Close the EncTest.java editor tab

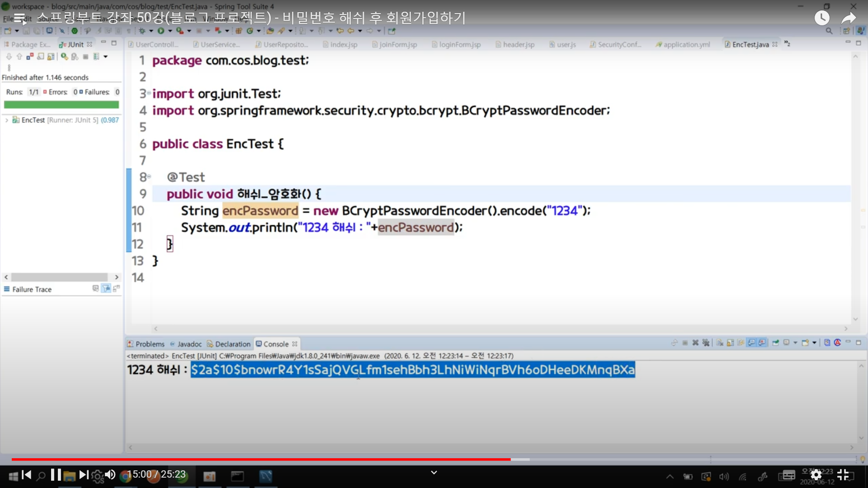(775, 44)
